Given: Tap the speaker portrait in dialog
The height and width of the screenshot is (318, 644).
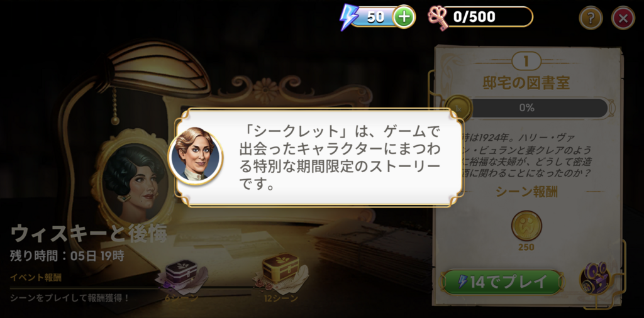Looking at the screenshot, I should (x=196, y=155).
